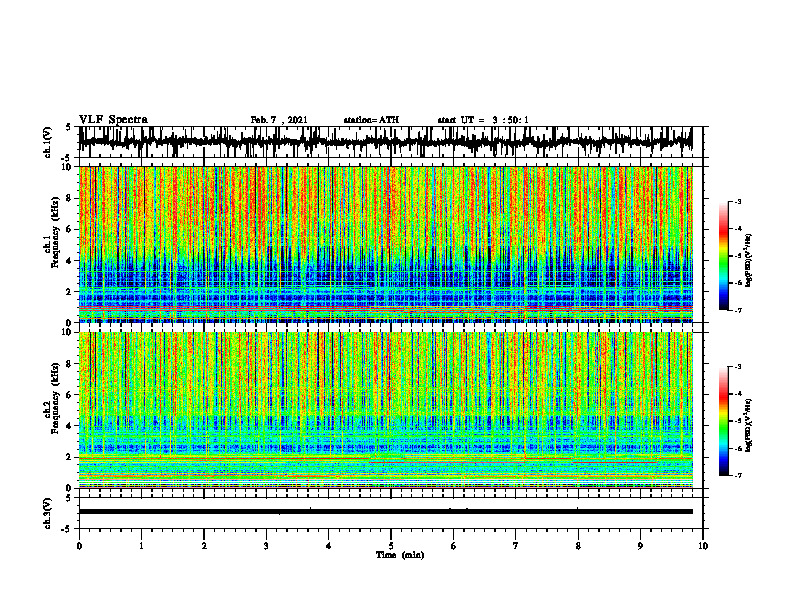Click the ch.1 spectrogram color scale bar

coord(723,256)
